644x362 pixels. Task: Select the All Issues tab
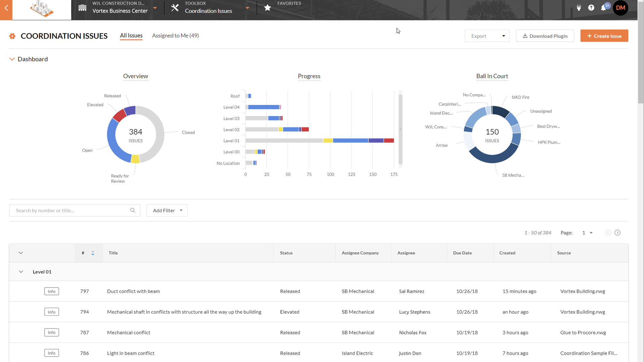[x=131, y=36]
